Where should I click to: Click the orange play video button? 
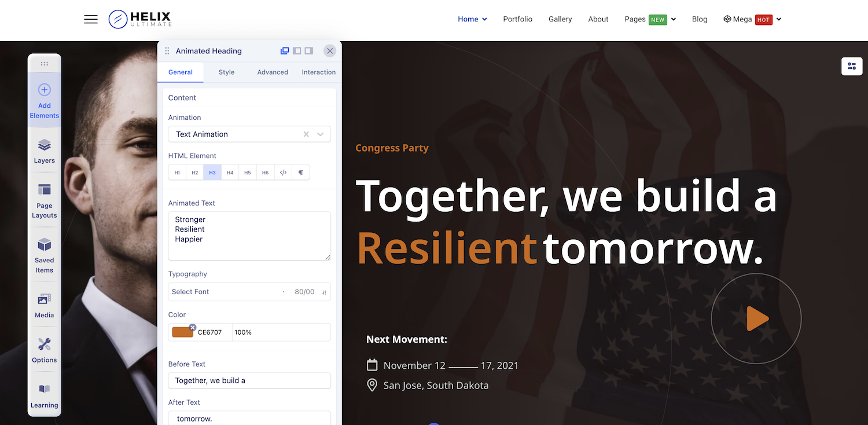pos(756,318)
